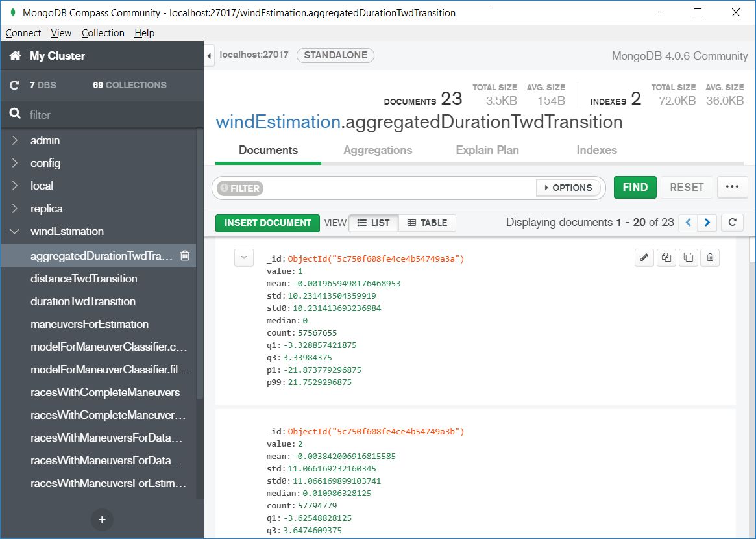
Task: Click the windEstimation database link in title
Action: coord(278,122)
